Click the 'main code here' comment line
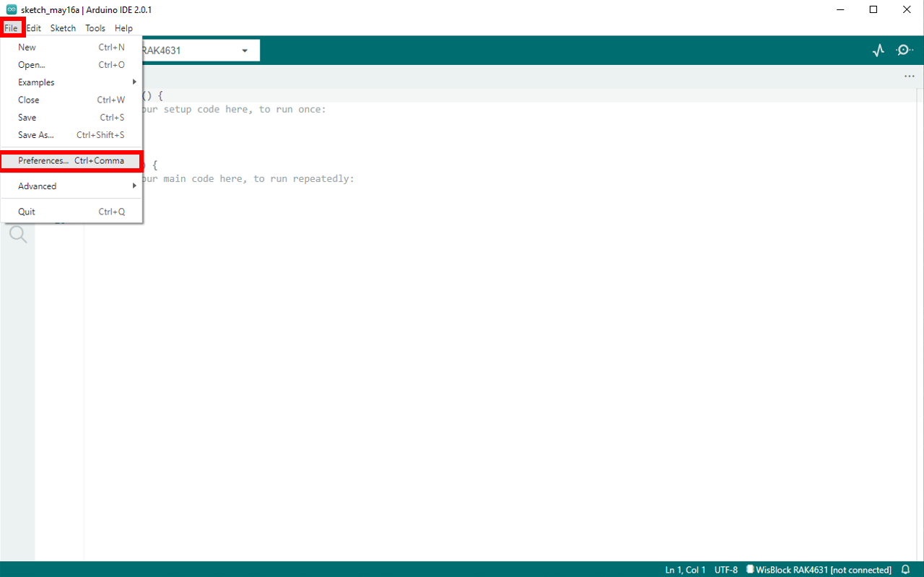The height and width of the screenshot is (577, 924). pyautogui.click(x=248, y=178)
